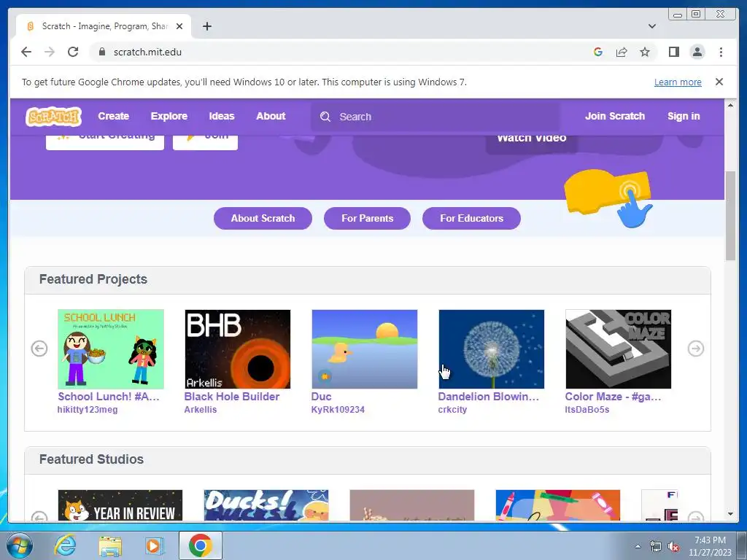Open the Dandelion Blowing project title link
The height and width of the screenshot is (560, 747).
[x=488, y=397]
